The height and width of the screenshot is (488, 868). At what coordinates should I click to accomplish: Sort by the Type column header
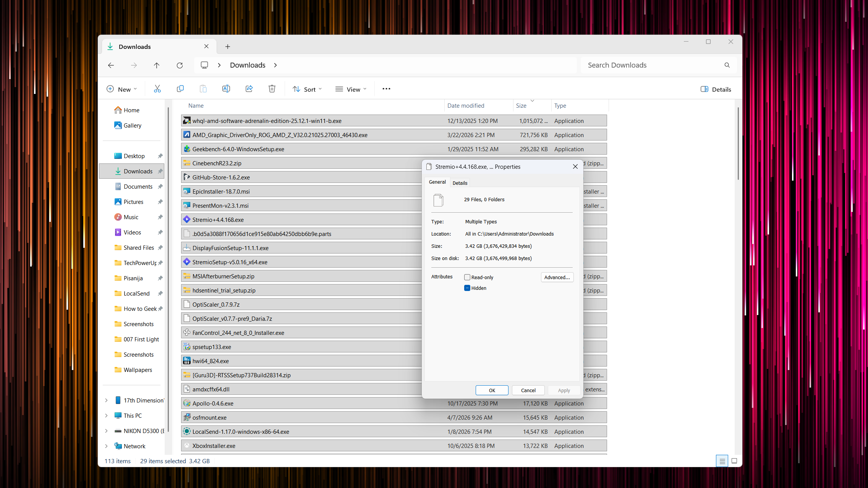[580, 106]
